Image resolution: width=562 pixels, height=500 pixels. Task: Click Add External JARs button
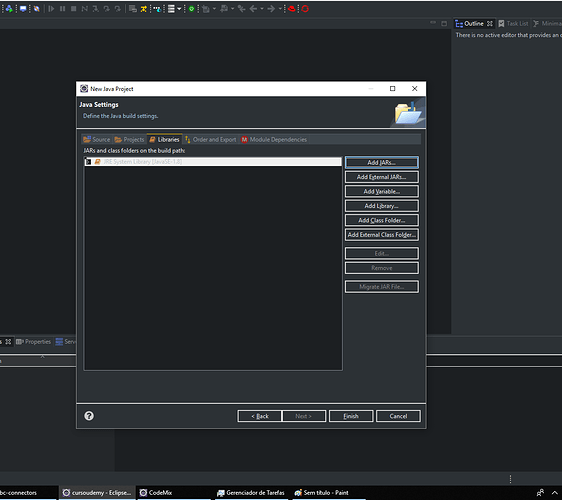coord(382,177)
